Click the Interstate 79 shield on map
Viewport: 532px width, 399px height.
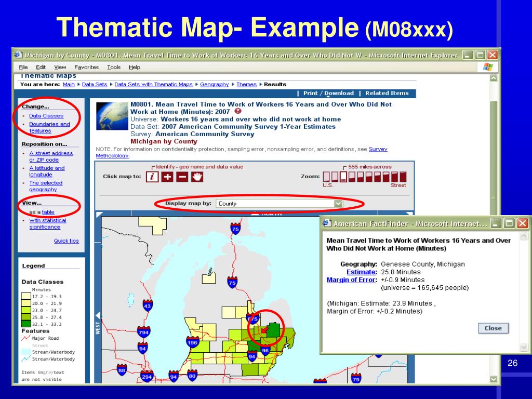[355, 378]
